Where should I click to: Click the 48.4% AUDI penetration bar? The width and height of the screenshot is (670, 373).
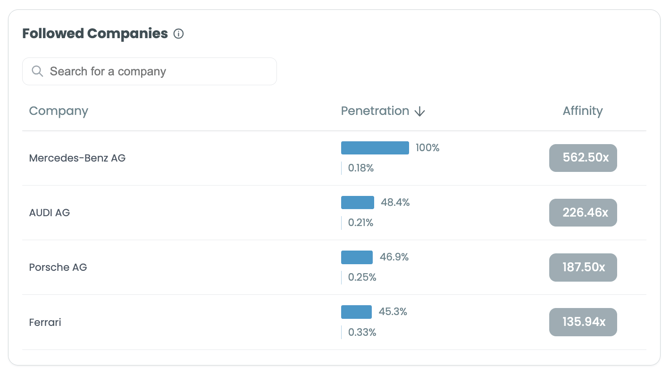[357, 203]
